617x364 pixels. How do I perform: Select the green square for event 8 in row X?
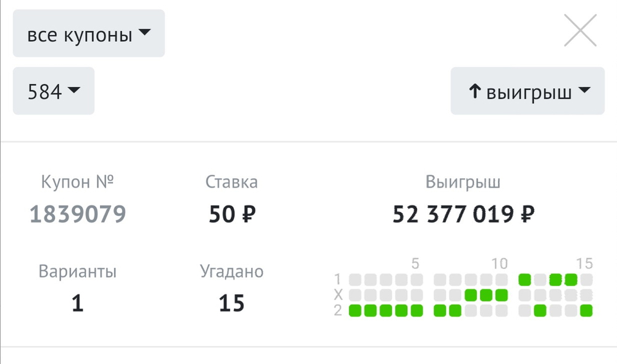pos(470,295)
